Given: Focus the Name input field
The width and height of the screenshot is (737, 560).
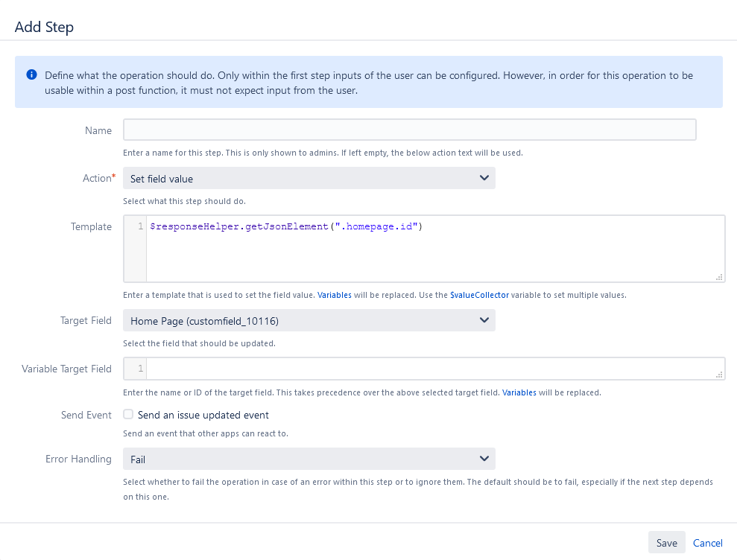Looking at the screenshot, I should click(409, 130).
